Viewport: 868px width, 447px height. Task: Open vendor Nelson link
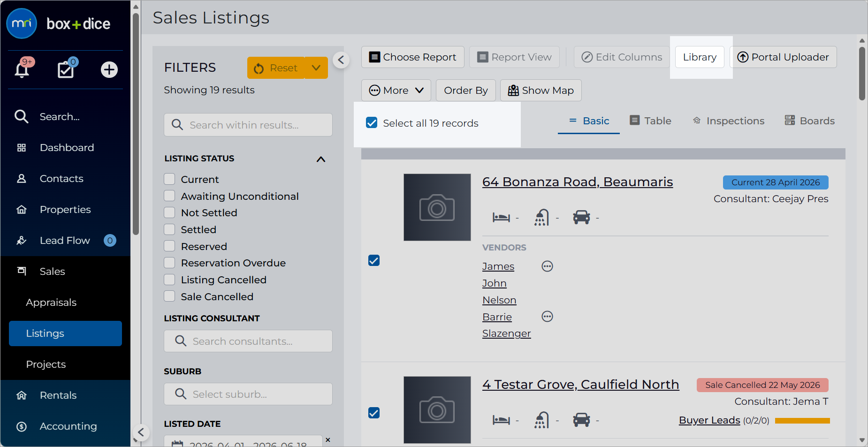click(x=499, y=300)
